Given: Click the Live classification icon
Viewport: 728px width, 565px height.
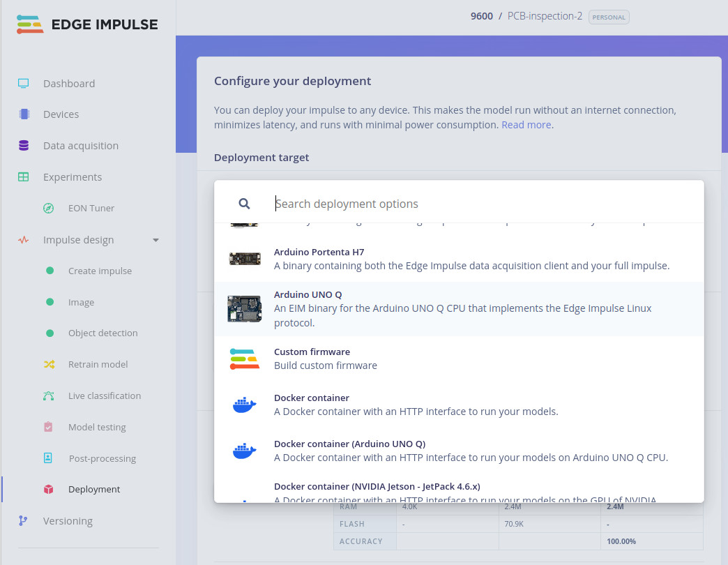Looking at the screenshot, I should click(x=48, y=395).
